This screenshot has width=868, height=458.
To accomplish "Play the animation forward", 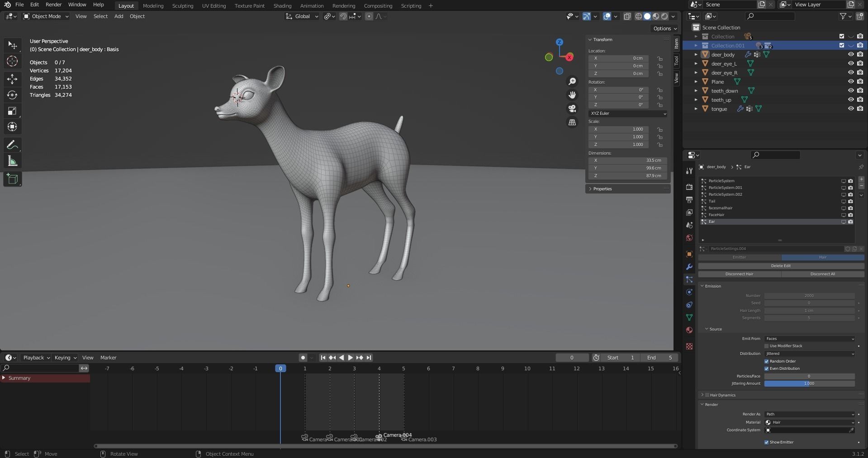I will point(351,358).
